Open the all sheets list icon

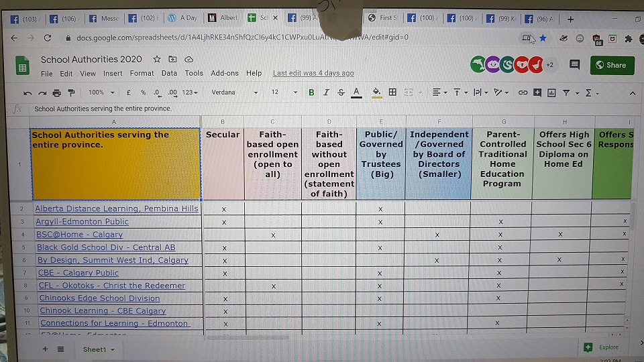61,349
